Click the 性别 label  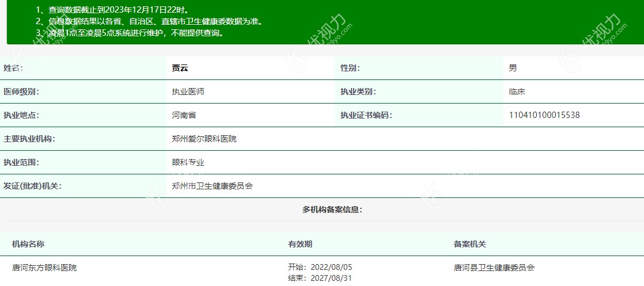pos(350,68)
